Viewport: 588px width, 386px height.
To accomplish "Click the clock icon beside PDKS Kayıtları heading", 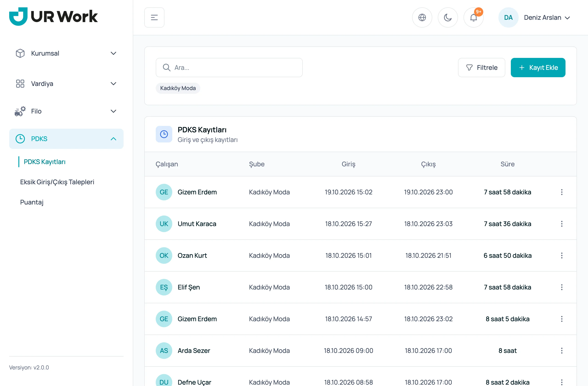I will (164, 134).
